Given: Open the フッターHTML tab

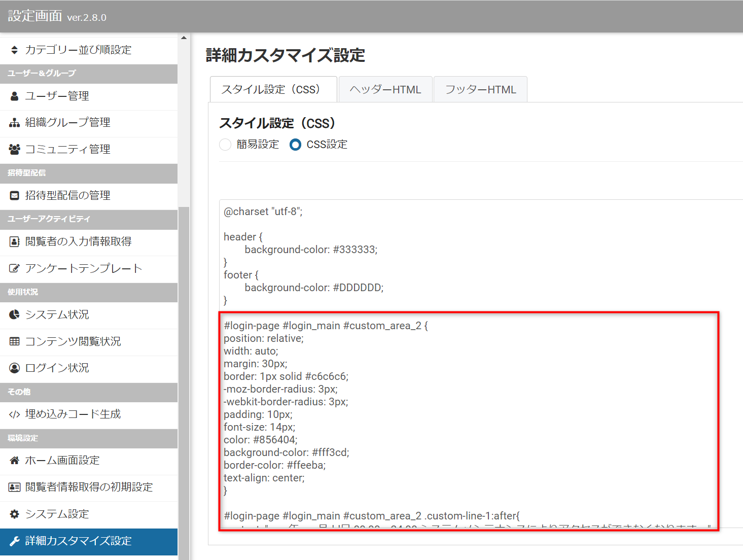Looking at the screenshot, I should (480, 89).
